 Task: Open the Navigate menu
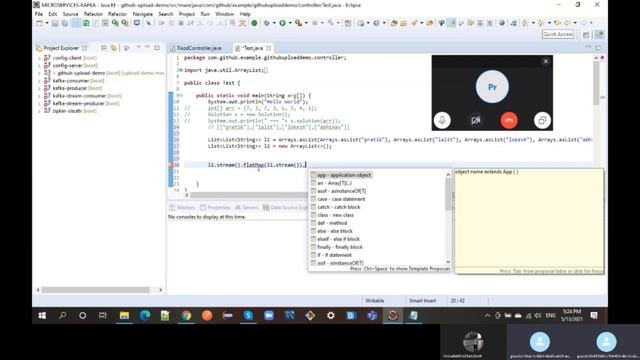[143, 14]
